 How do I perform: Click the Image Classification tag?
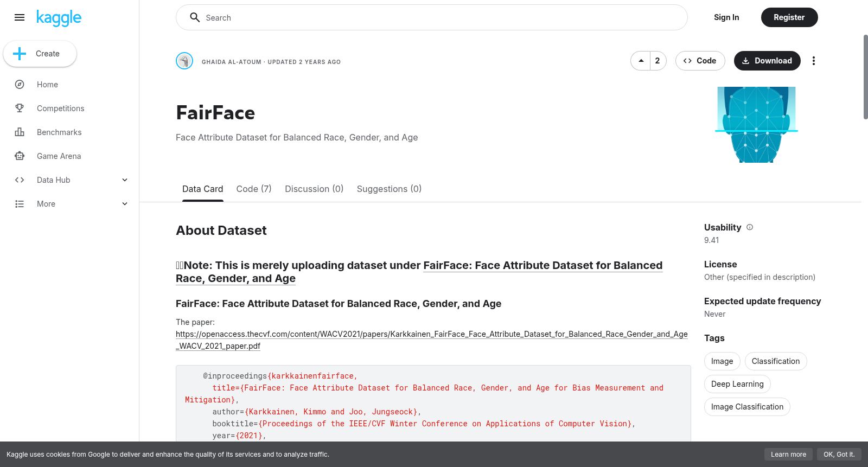pos(747,407)
